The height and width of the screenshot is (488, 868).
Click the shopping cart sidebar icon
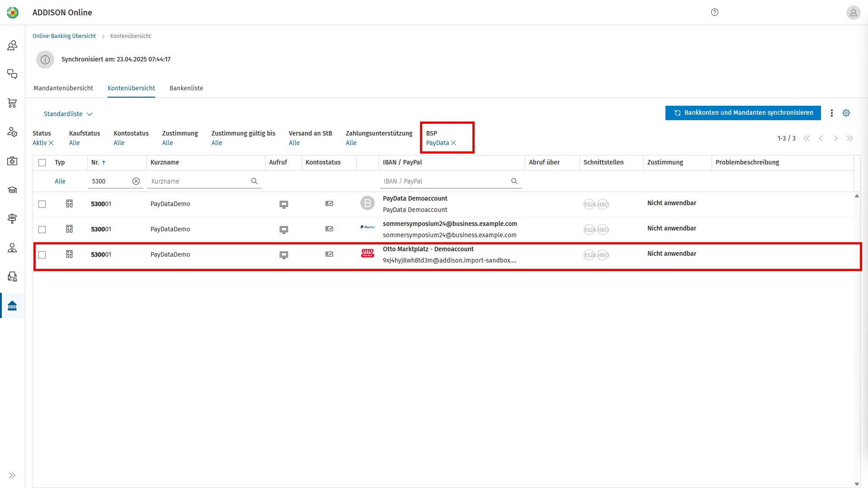coord(12,103)
